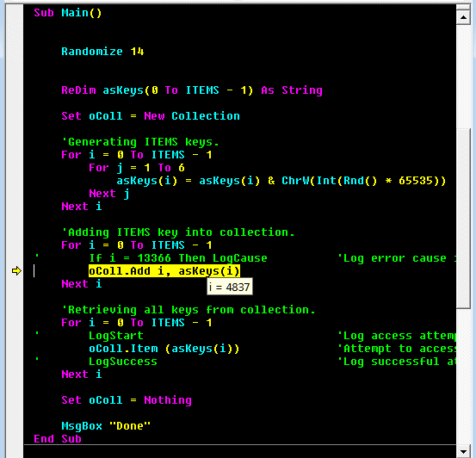Click the ReDim asKeys line
This screenshot has width=476, height=458.
(x=192, y=90)
